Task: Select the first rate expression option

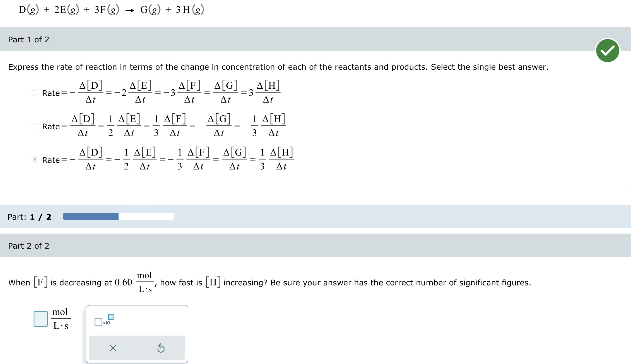Action: (35, 93)
